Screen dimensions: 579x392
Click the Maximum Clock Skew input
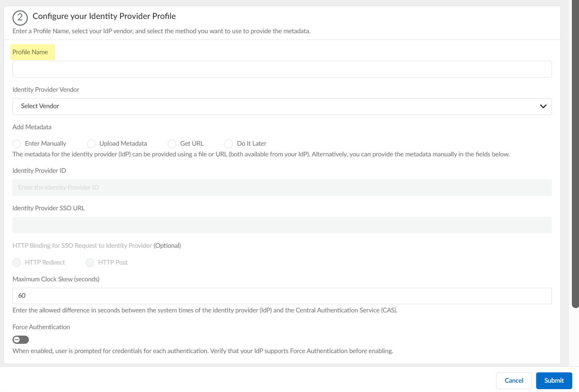coord(282,296)
